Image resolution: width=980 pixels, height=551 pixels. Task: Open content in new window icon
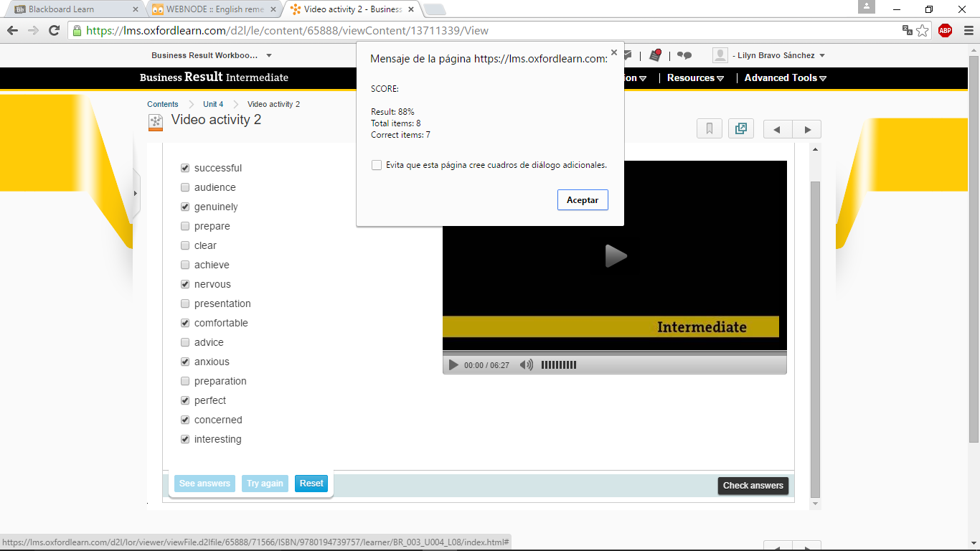tap(741, 129)
